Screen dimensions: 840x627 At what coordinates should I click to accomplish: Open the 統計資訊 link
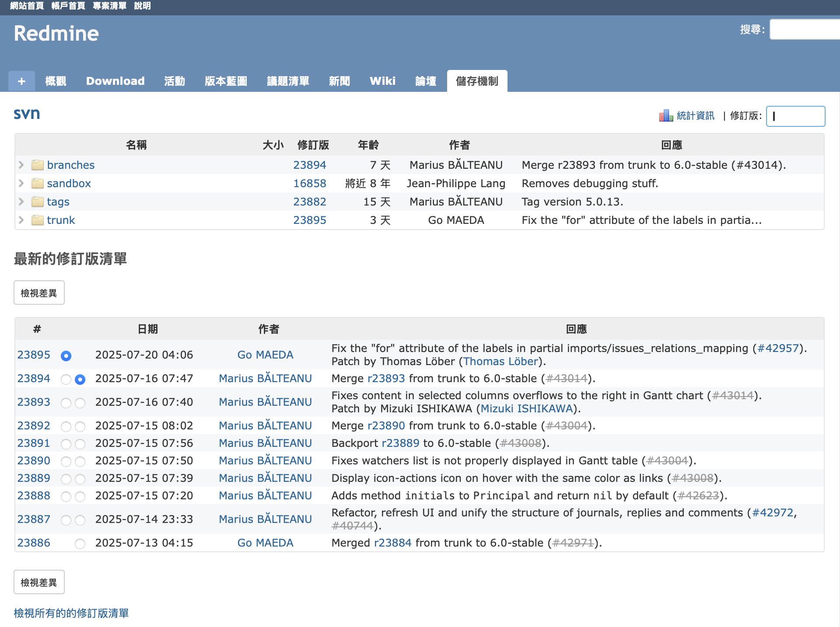click(x=696, y=115)
